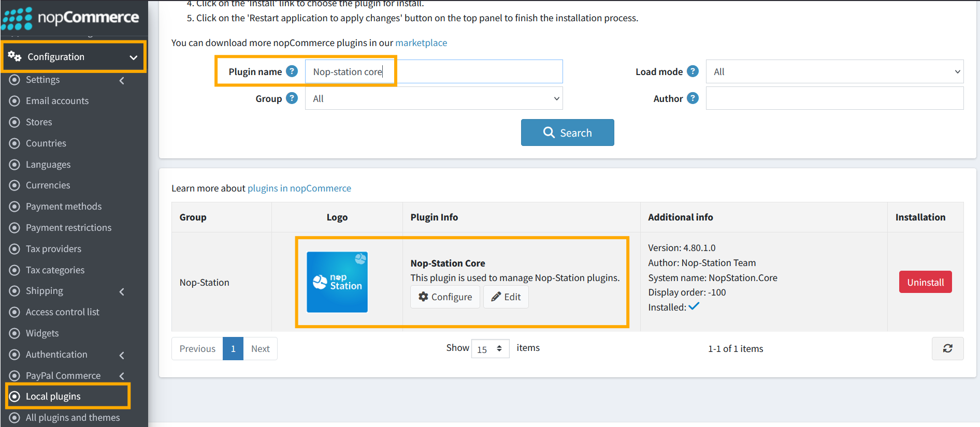Click the Countries circle icon
980x427 pixels.
tap(15, 143)
